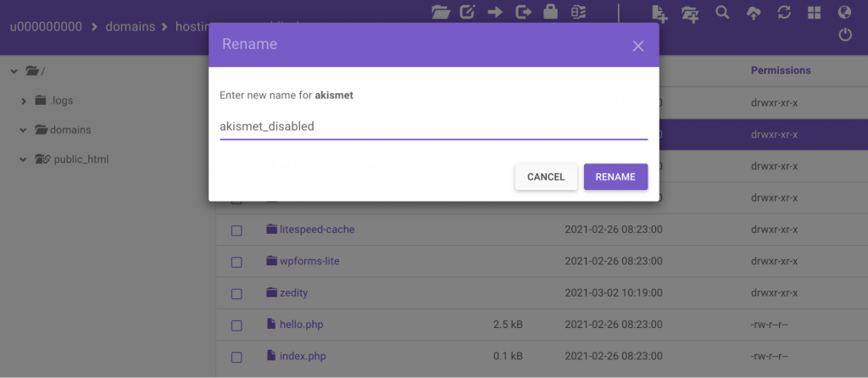Select the wpforms-lite row checkbox
Image resolution: width=868 pixels, height=378 pixels.
[236, 262]
